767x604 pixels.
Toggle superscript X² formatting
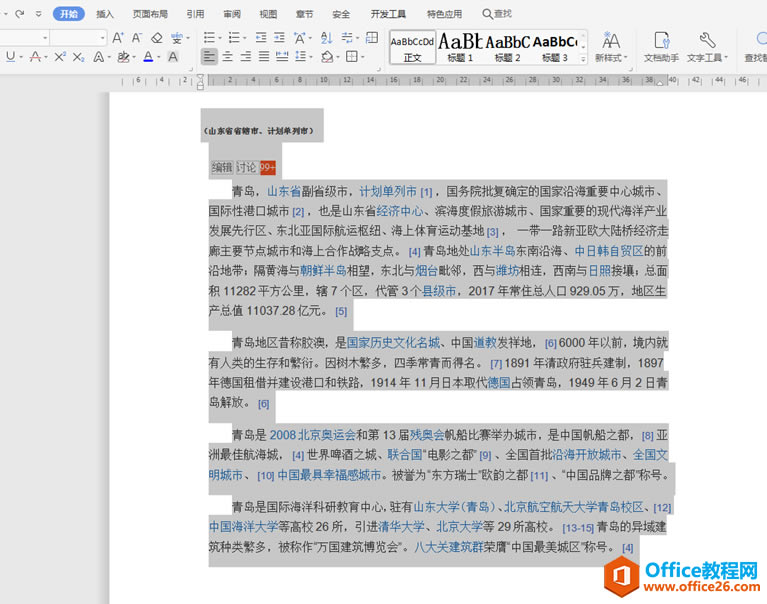pyautogui.click(x=60, y=57)
